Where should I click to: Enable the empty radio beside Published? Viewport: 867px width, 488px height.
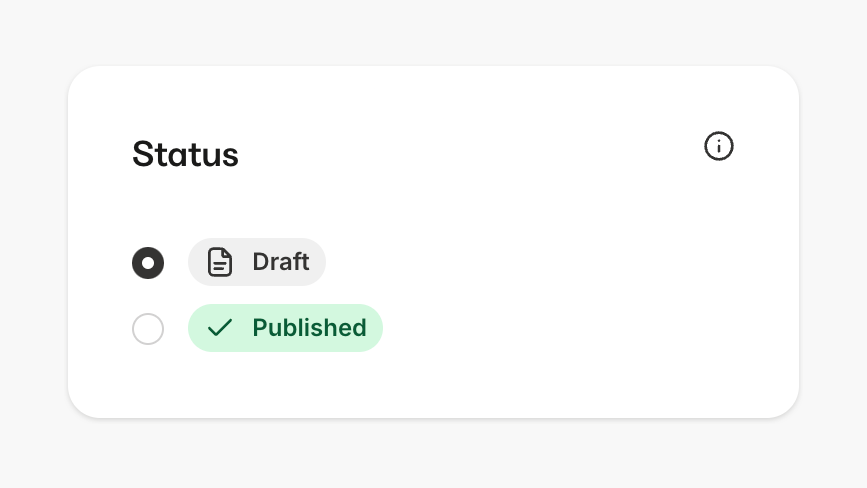[x=148, y=329]
